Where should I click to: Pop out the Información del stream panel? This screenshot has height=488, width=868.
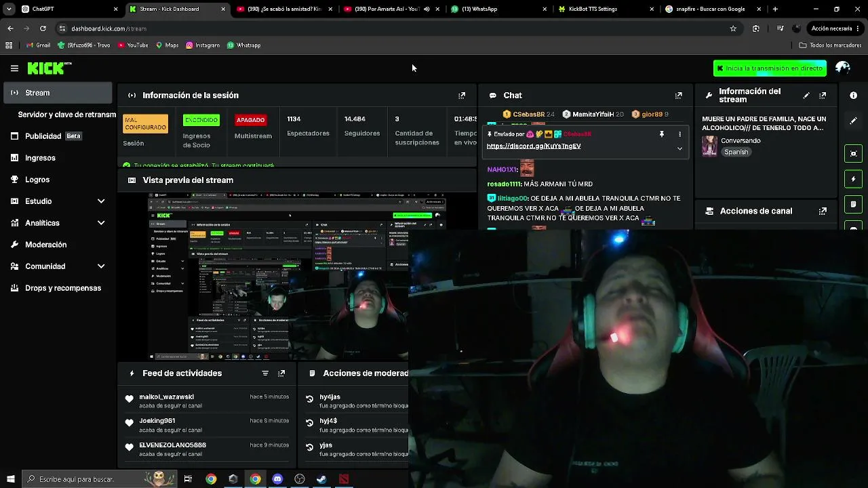pyautogui.click(x=823, y=96)
